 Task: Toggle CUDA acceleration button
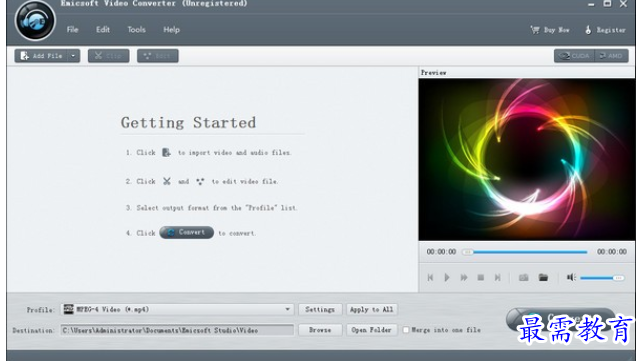pyautogui.click(x=574, y=56)
